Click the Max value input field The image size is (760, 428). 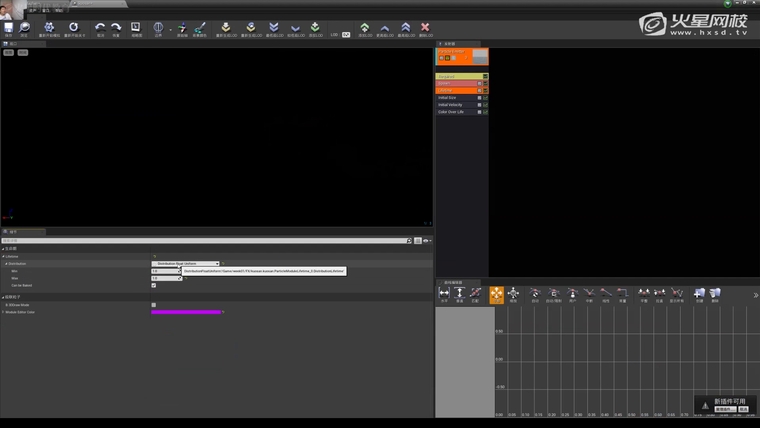click(165, 278)
